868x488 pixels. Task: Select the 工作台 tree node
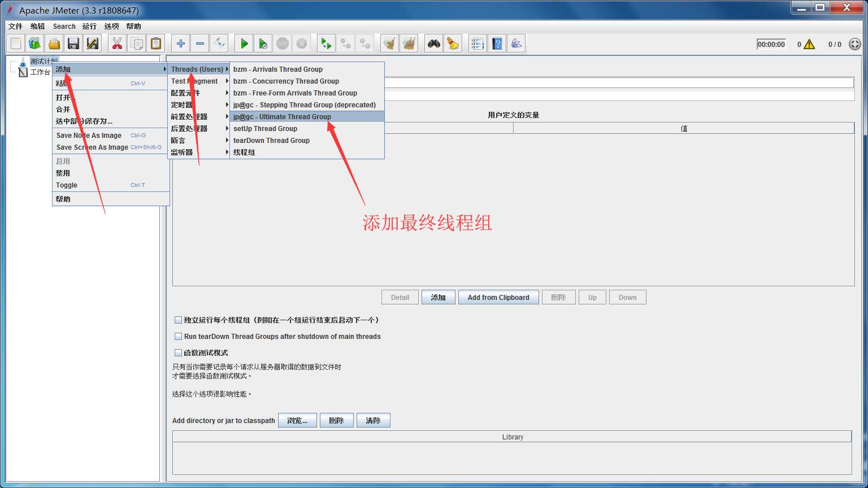pyautogui.click(x=34, y=72)
